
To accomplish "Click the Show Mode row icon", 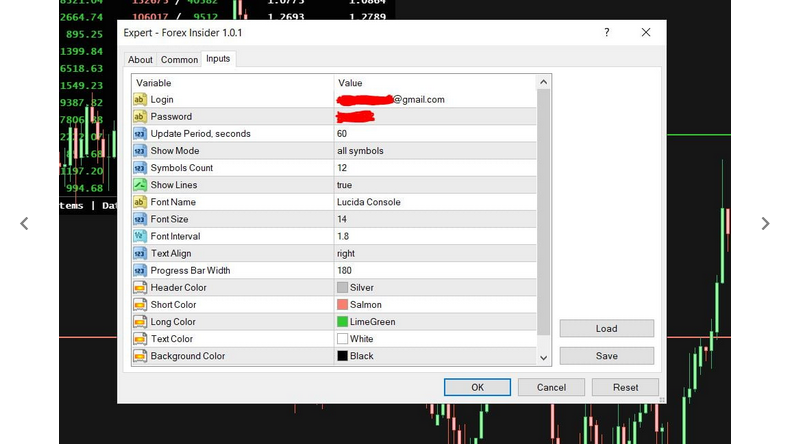I will (140, 151).
